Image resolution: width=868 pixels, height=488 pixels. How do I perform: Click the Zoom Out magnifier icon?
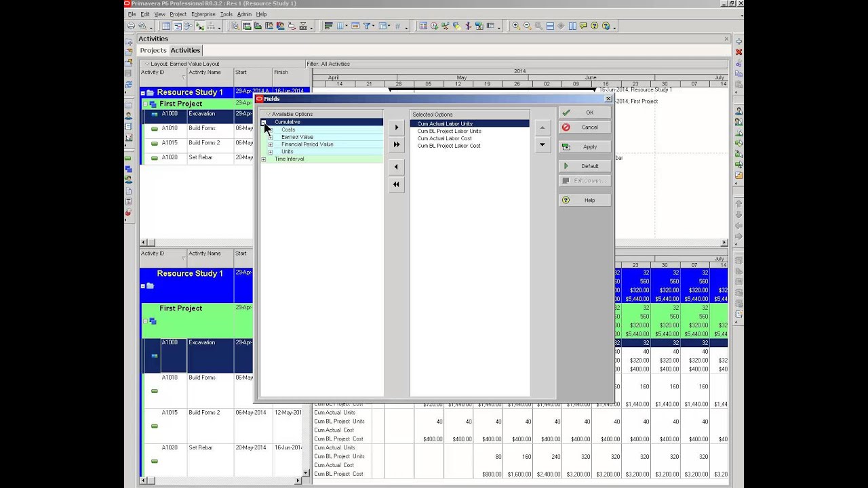(x=528, y=26)
